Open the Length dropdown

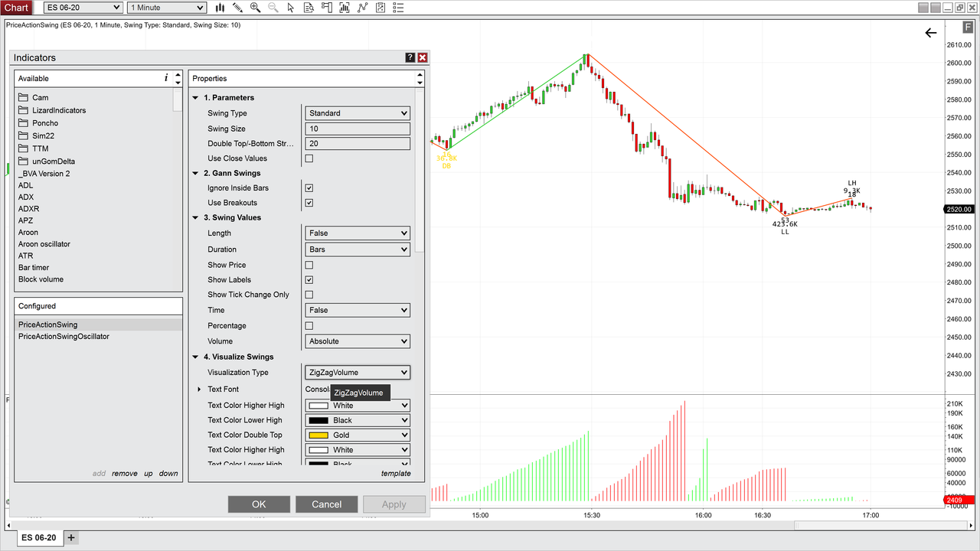tap(358, 233)
